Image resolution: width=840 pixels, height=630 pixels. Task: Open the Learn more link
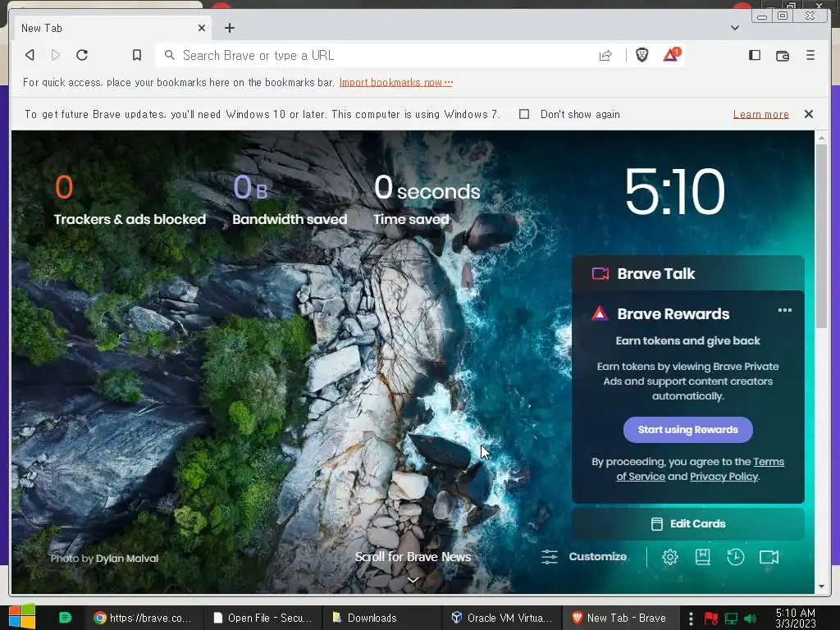click(x=760, y=114)
